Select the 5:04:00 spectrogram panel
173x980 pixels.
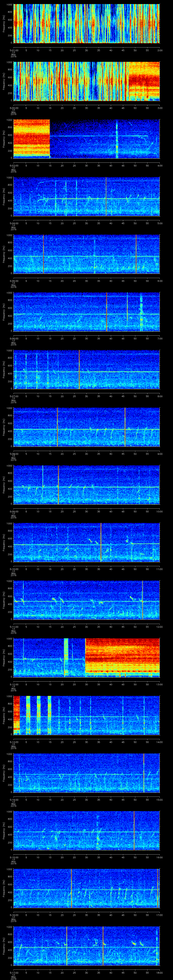pyautogui.click(x=86, y=197)
